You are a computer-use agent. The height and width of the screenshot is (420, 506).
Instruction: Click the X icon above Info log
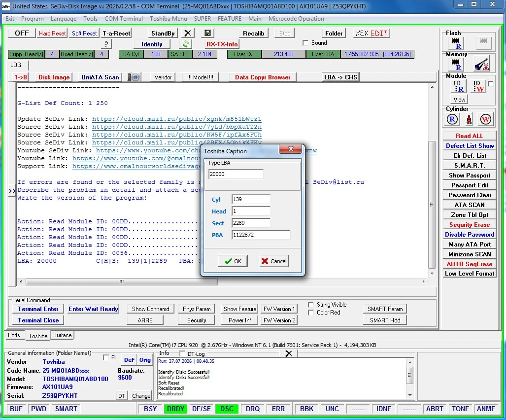289,353
